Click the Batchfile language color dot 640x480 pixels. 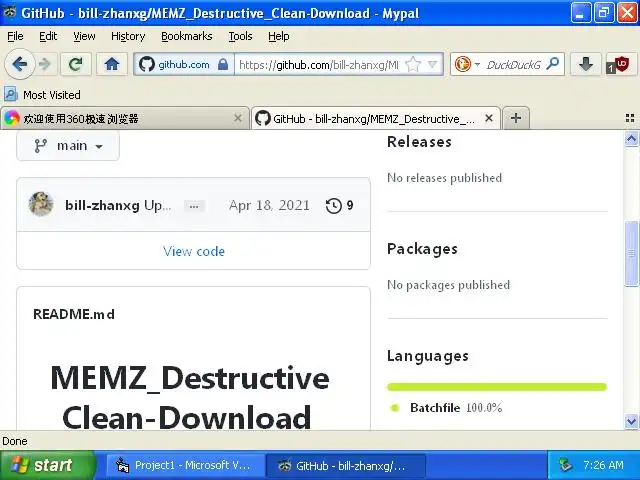click(395, 408)
